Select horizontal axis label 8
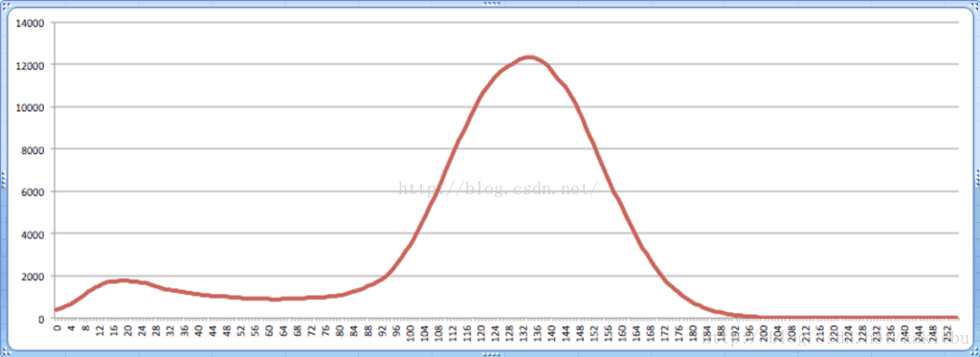This screenshot has width=980, height=357. point(86,326)
